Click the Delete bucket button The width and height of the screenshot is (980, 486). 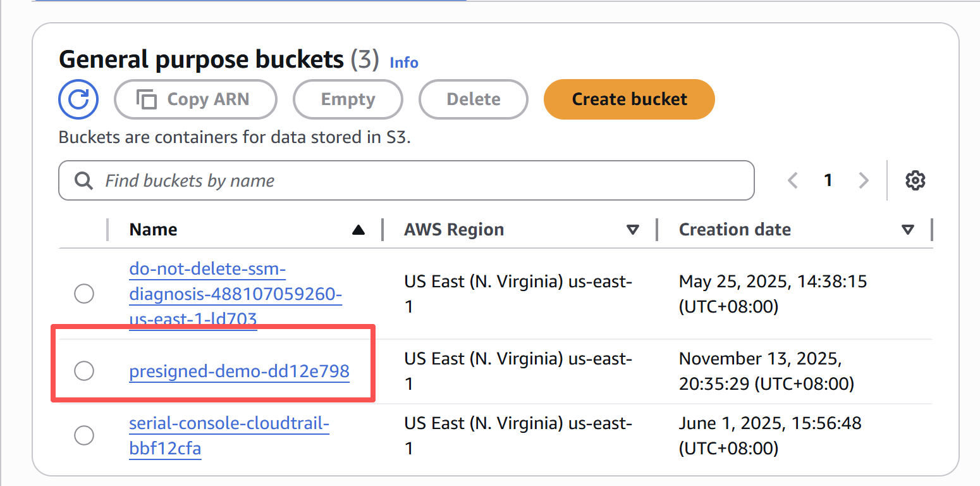(473, 99)
